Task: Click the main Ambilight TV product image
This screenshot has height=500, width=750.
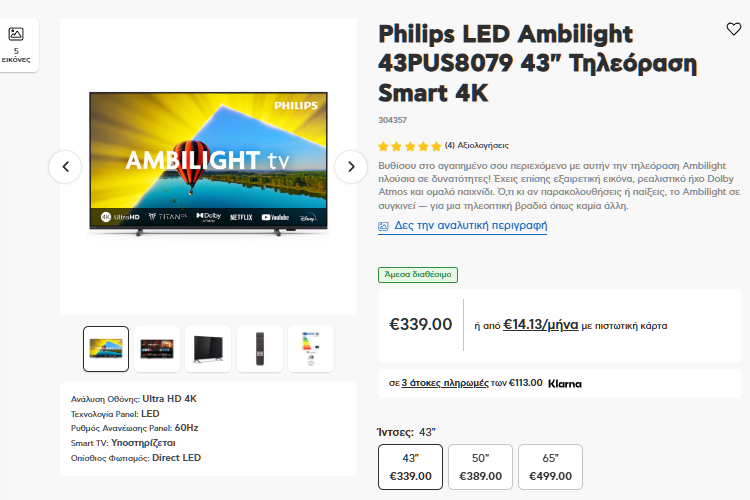Action: click(209, 163)
